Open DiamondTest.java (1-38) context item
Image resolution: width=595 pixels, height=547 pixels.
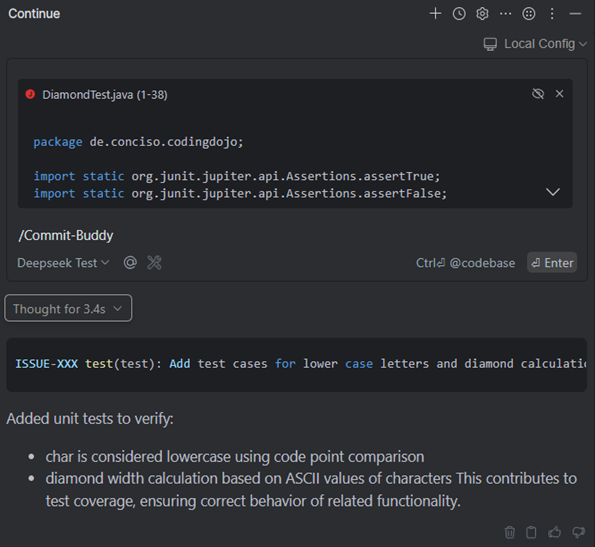coord(104,94)
